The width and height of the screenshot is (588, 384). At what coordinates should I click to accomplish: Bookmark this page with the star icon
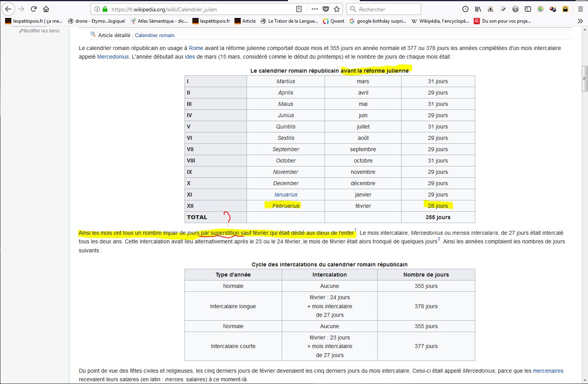[x=337, y=9]
